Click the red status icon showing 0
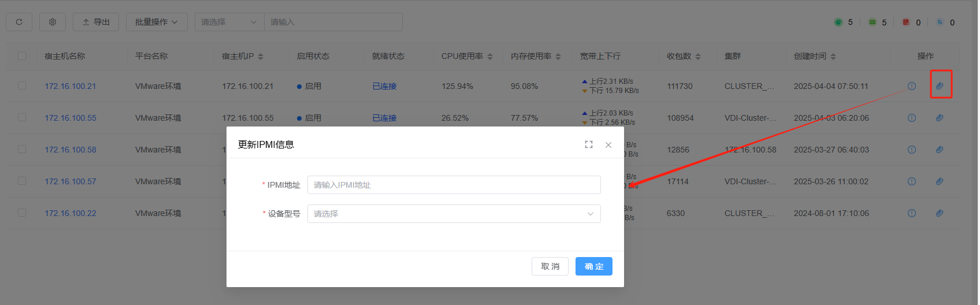The image size is (980, 305). pyautogui.click(x=906, y=22)
